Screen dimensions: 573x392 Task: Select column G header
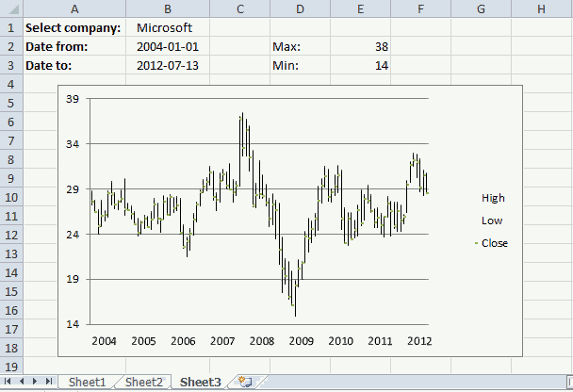pos(481,8)
